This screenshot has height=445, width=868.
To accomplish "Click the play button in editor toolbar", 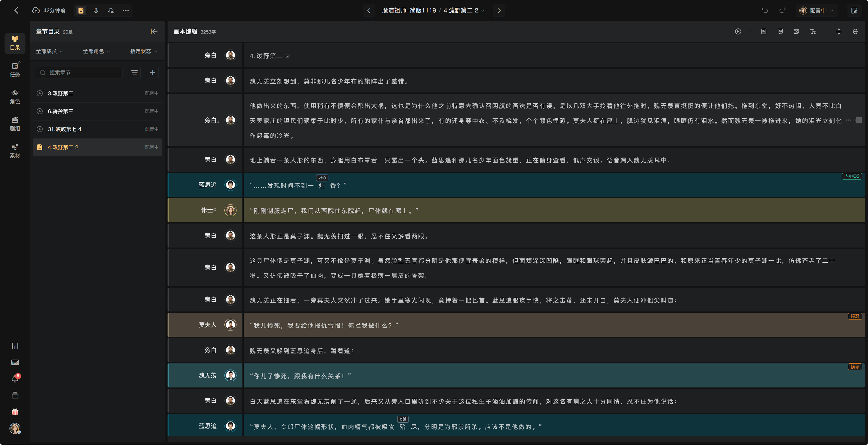I will click(738, 31).
